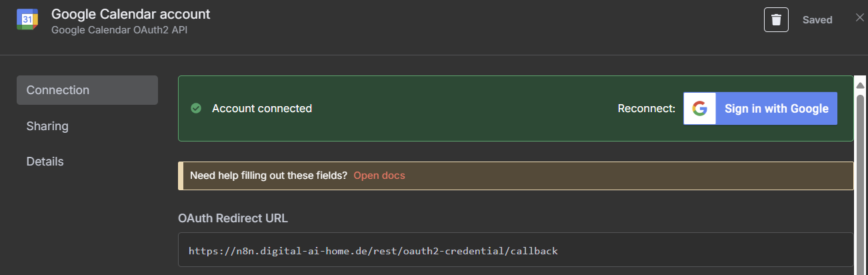Viewport: 868px width, 275px height.
Task: Click the green connected checkmark icon
Action: pos(196,108)
